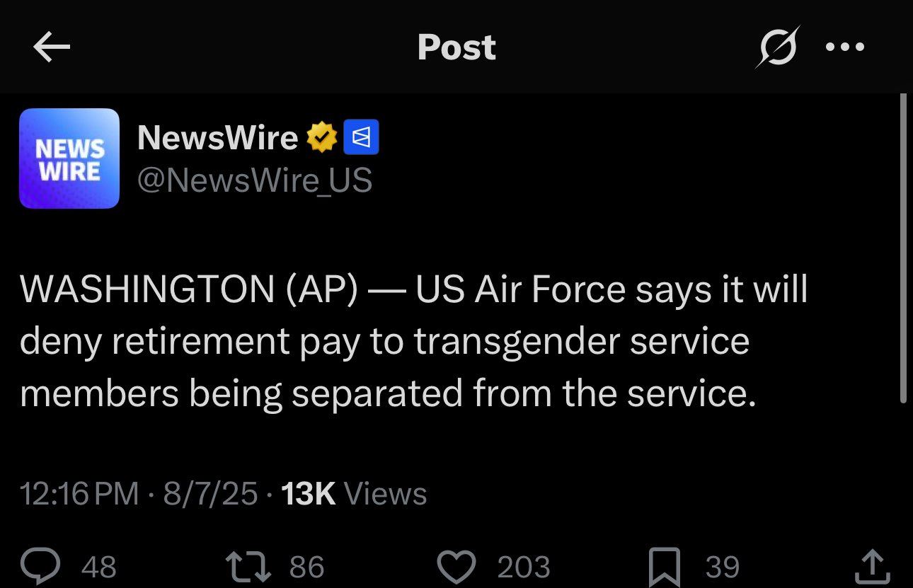913x588 pixels.
Task: Click the @NewsWire_US handle
Action: click(x=254, y=180)
